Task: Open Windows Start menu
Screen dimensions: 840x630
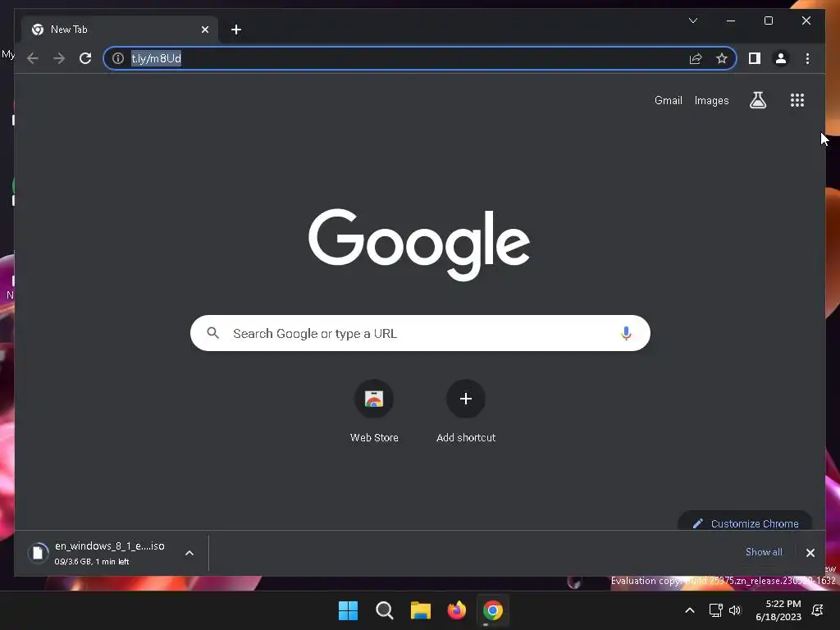Action: point(348,610)
